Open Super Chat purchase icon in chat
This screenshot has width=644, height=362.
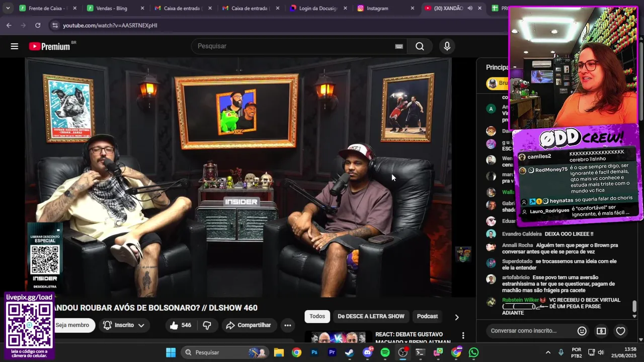coord(601,331)
